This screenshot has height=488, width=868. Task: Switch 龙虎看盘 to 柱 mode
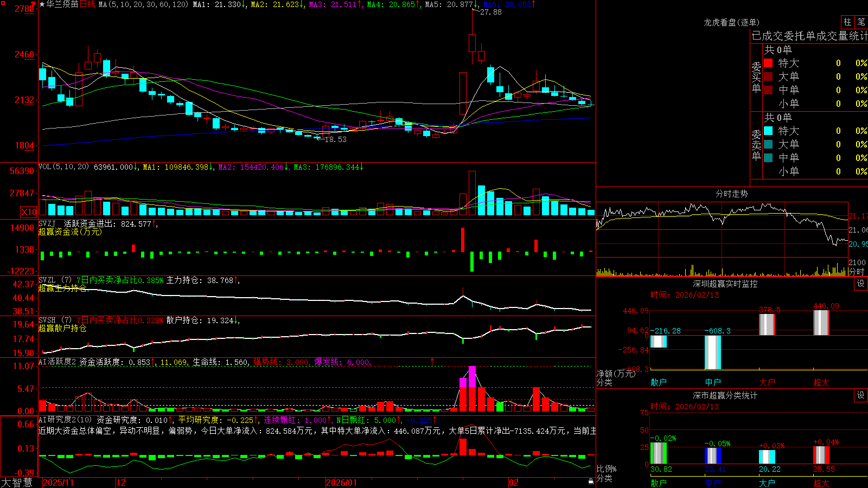(x=847, y=22)
